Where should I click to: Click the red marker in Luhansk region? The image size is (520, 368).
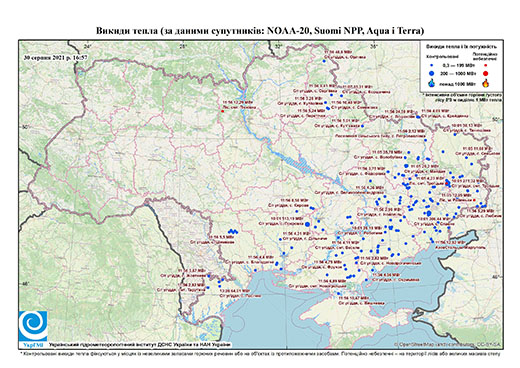[474, 200]
